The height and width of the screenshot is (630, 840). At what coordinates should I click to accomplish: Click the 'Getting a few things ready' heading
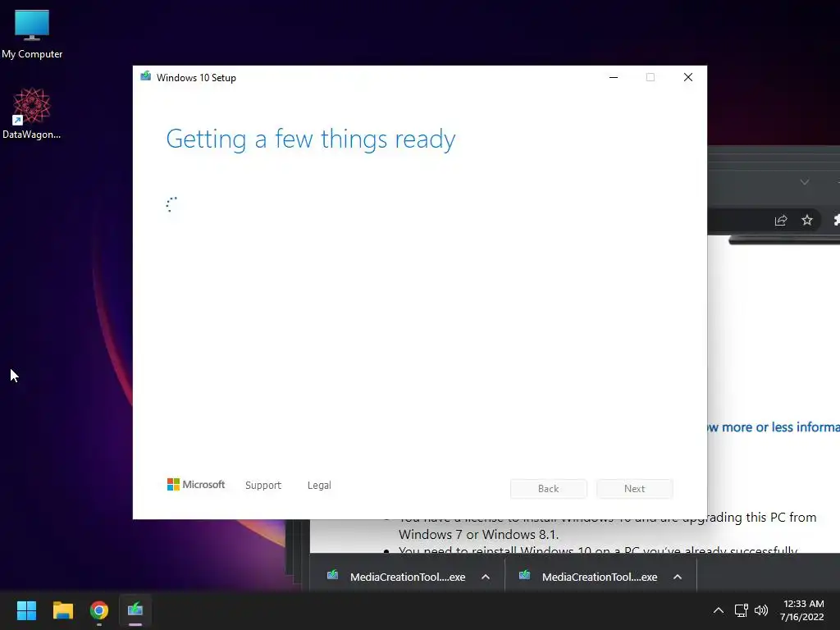[x=311, y=139]
